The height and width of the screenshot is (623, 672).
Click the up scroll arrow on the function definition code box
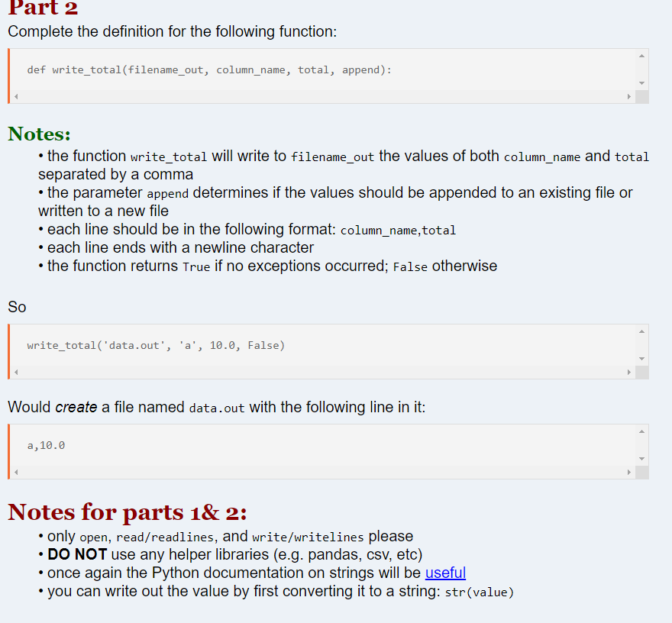point(642,55)
